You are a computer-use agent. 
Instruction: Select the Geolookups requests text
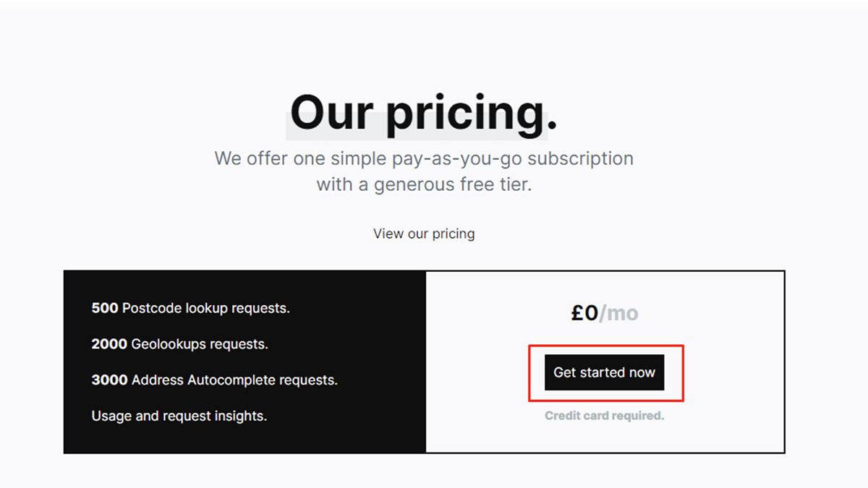click(x=200, y=344)
